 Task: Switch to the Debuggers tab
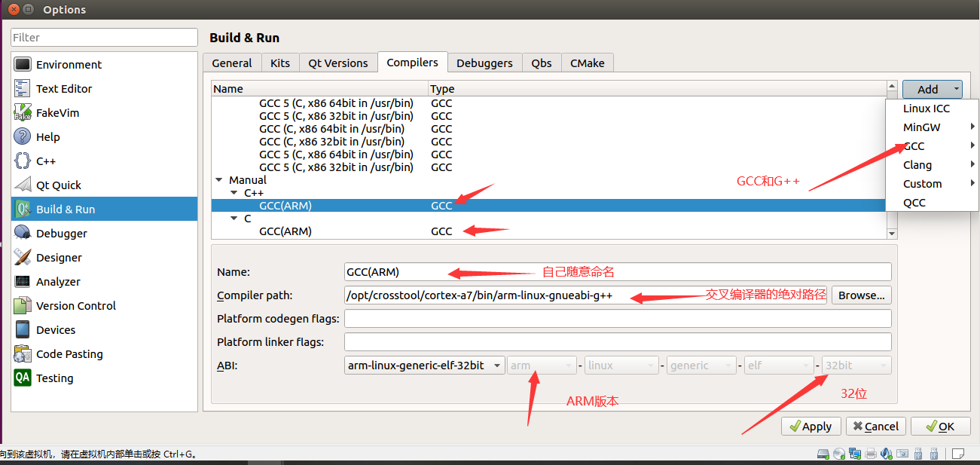pyautogui.click(x=484, y=63)
